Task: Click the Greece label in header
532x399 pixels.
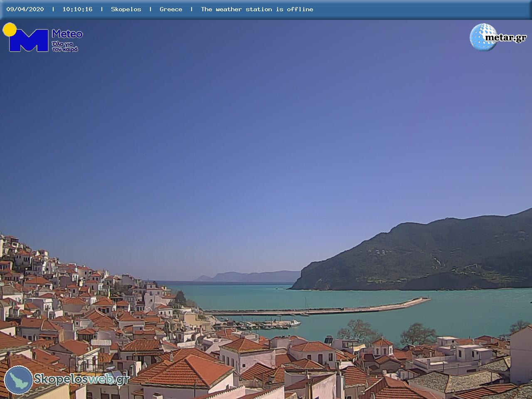Action: tap(171, 9)
